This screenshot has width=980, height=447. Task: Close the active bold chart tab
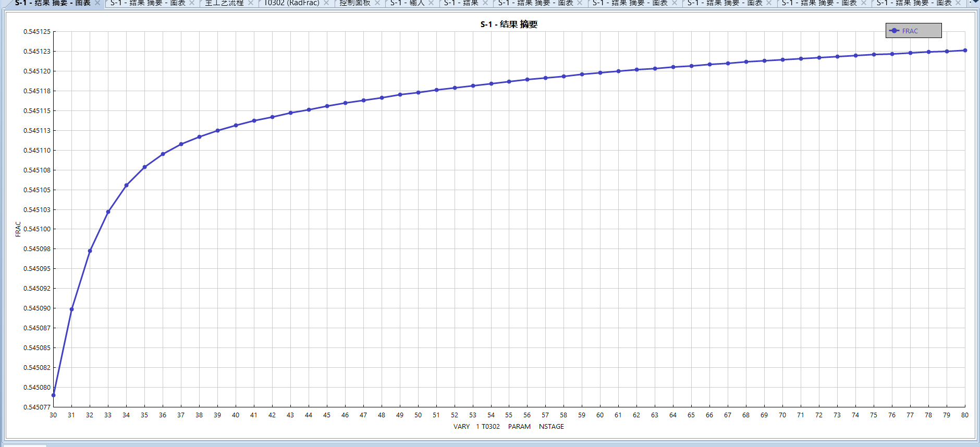click(97, 3)
